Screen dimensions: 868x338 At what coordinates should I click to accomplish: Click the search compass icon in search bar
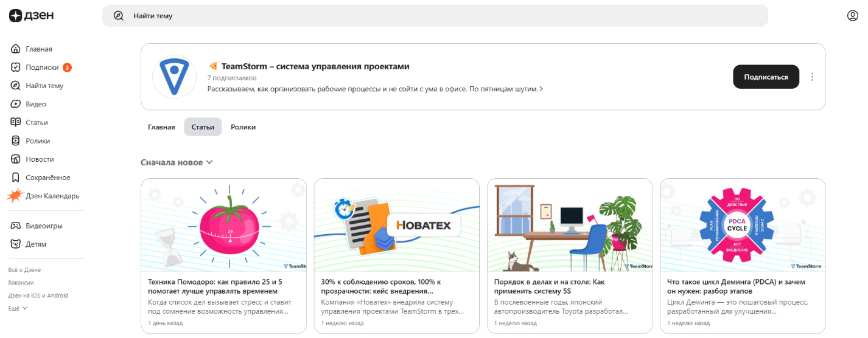[119, 16]
